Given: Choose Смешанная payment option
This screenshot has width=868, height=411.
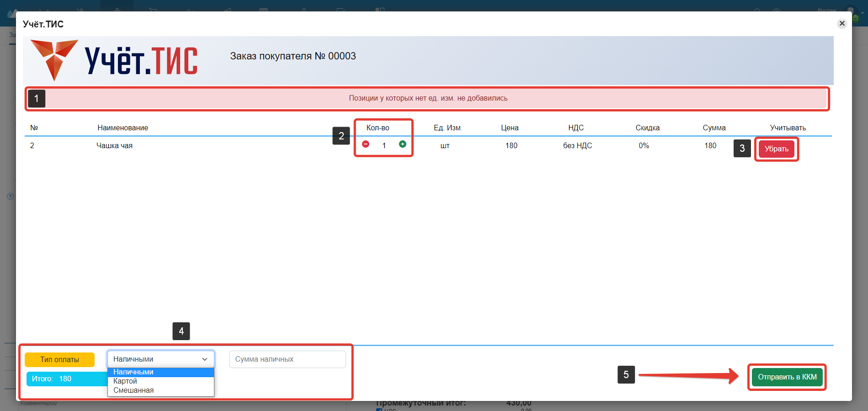Looking at the screenshot, I should tap(161, 390).
